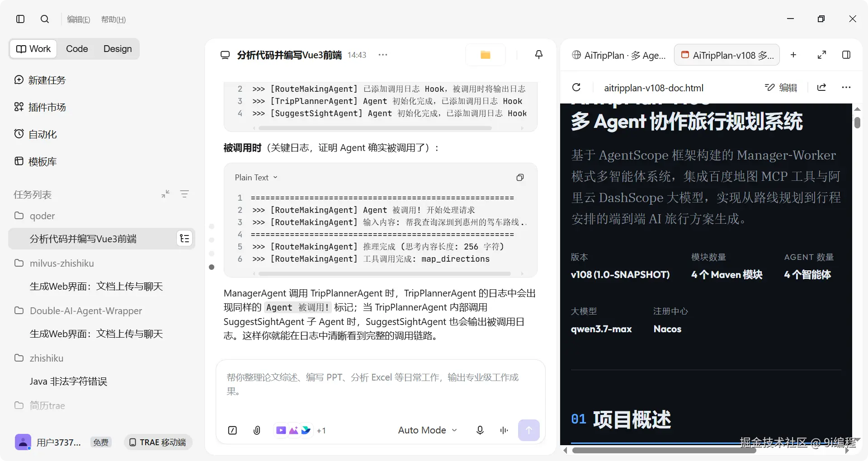868x461 pixels.
Task: Click the 免费 plan badge
Action: (101, 442)
